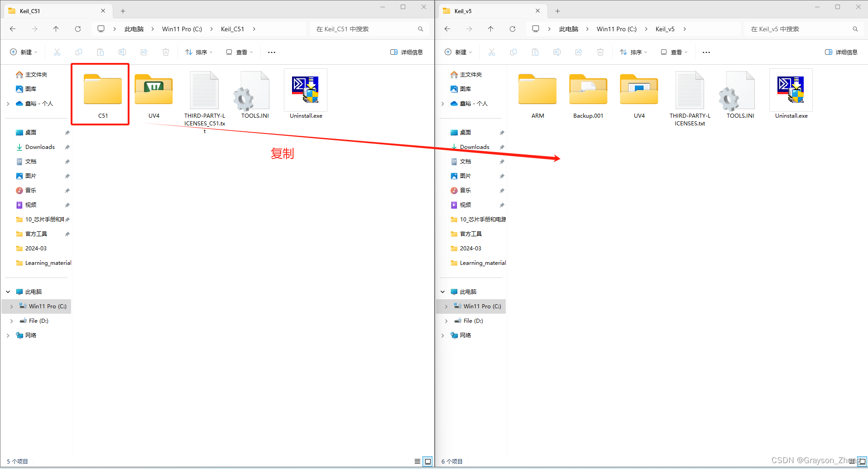Expand Win11 Pro (C:) in Keil_v5 sidebar
This screenshot has height=469, width=868.
click(x=446, y=306)
